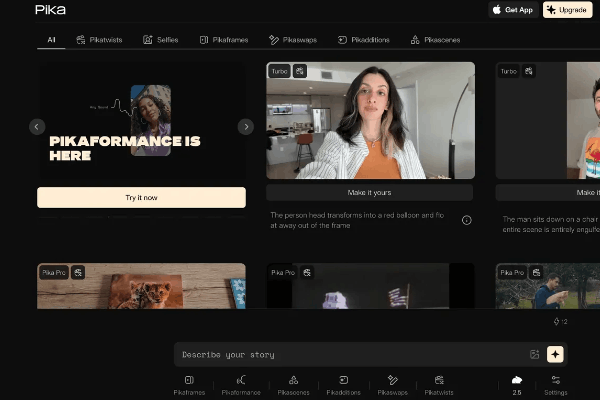Select the All tab
Screen dimensions: 600x400
tap(51, 40)
